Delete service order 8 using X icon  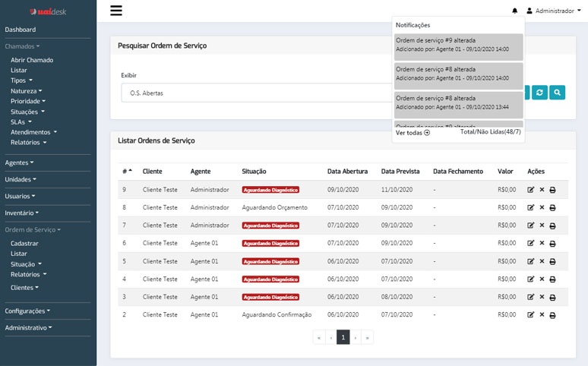point(542,207)
